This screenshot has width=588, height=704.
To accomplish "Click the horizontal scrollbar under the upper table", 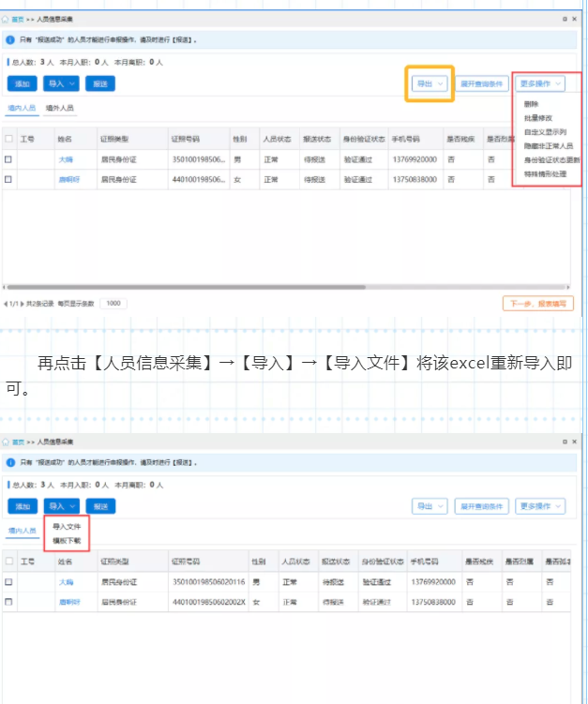I will 188,287.
